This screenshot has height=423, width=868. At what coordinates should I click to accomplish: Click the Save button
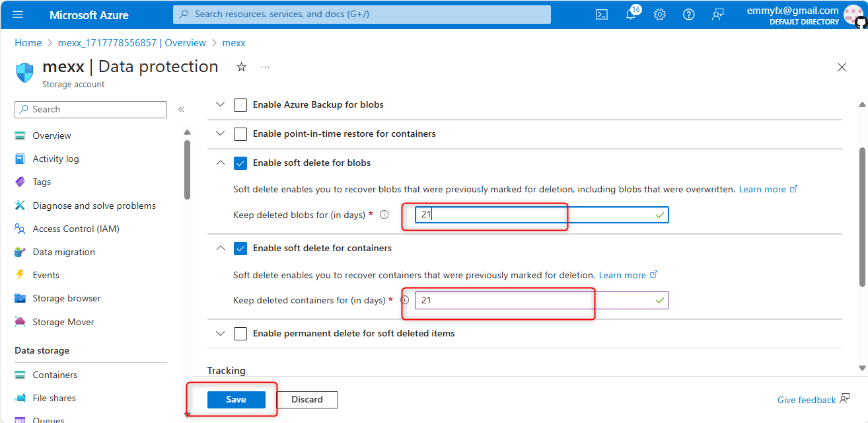pos(236,400)
